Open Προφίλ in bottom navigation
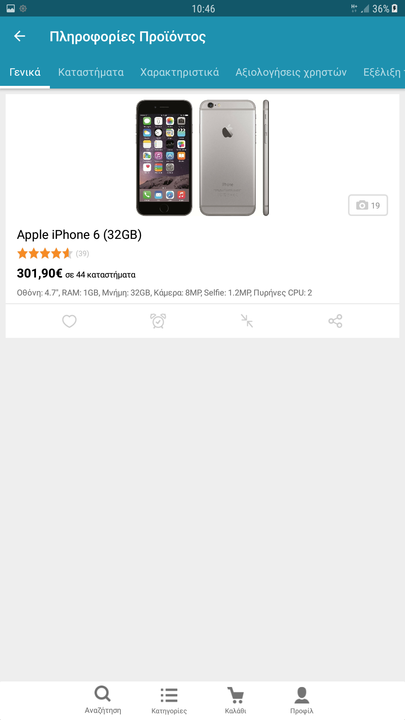405x720 pixels. (x=302, y=700)
